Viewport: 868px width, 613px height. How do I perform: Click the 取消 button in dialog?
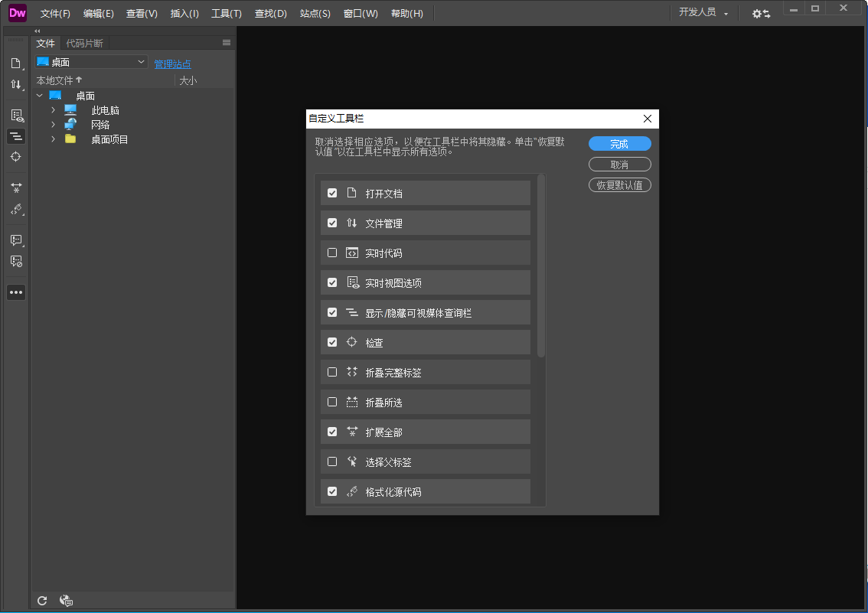coord(619,165)
